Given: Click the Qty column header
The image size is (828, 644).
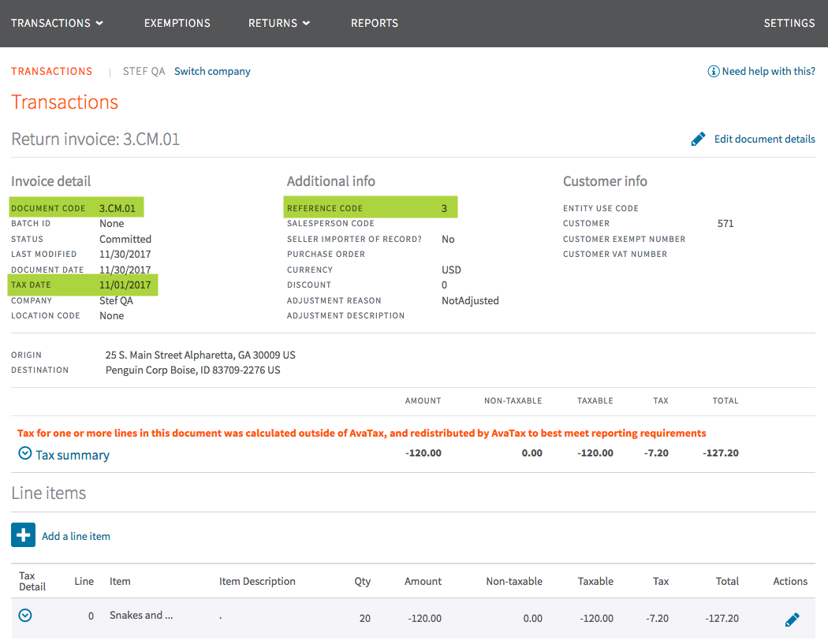Looking at the screenshot, I should point(362,581).
